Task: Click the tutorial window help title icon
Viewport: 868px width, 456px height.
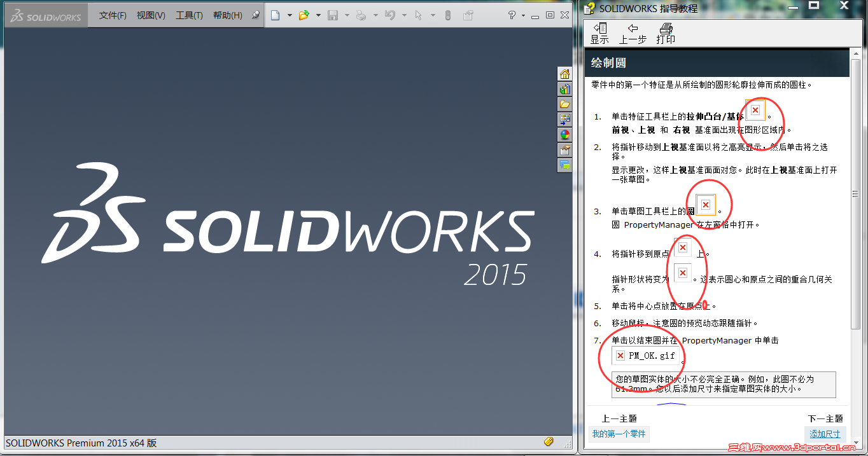Action: [x=589, y=8]
